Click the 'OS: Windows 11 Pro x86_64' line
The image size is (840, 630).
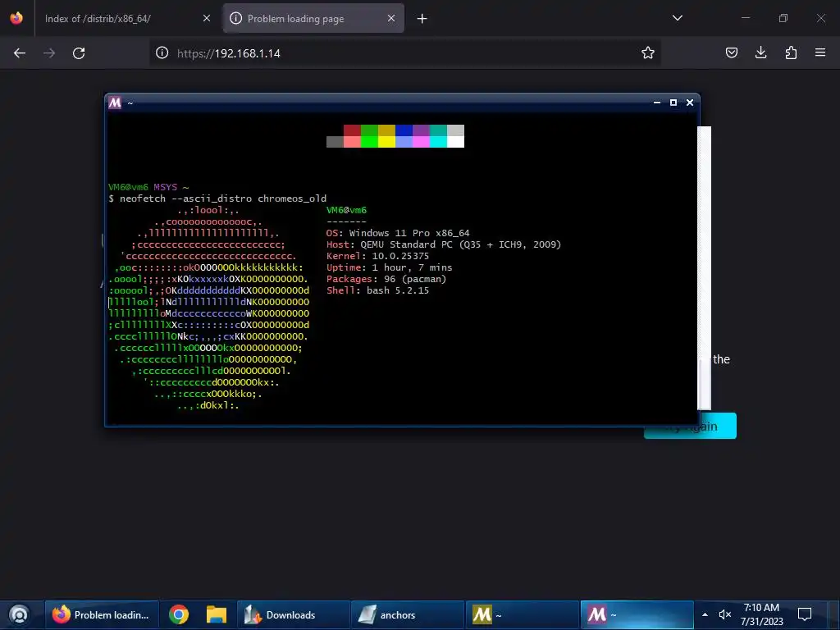pos(398,233)
